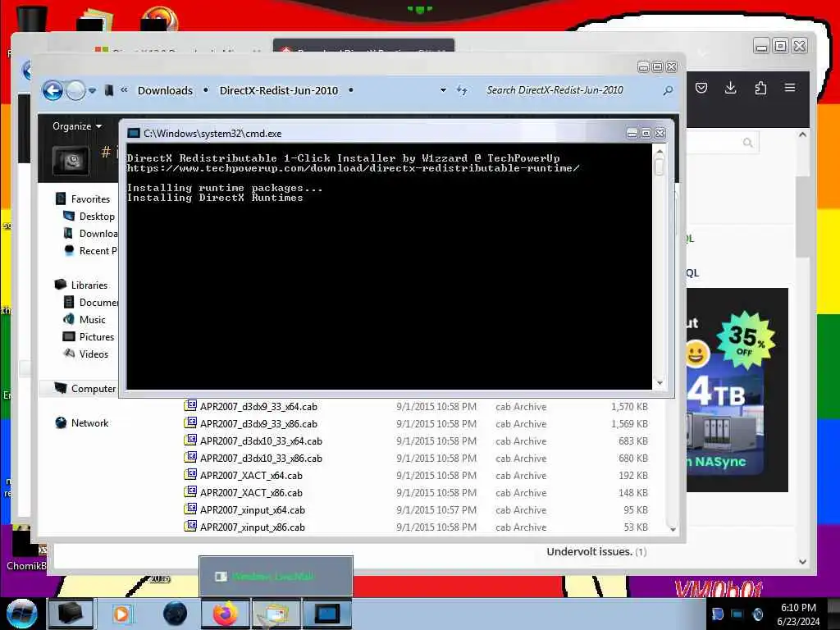Open Firefox Pocket save icon

[701, 88]
